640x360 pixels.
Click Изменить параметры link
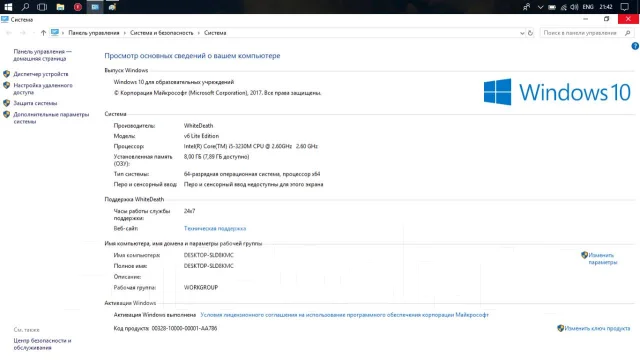[x=603, y=259]
